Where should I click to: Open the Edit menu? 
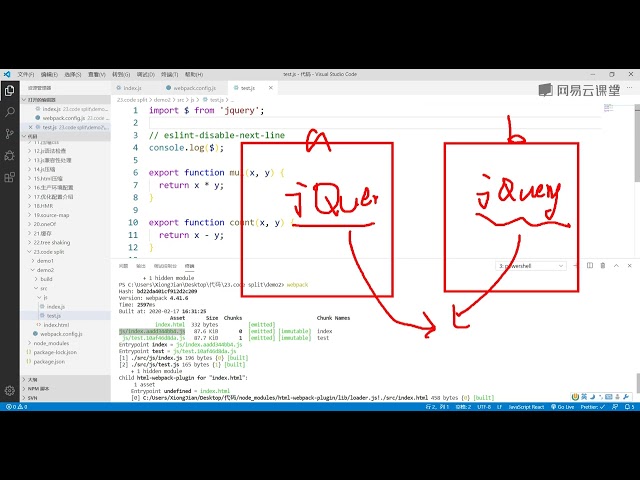(x=49, y=74)
